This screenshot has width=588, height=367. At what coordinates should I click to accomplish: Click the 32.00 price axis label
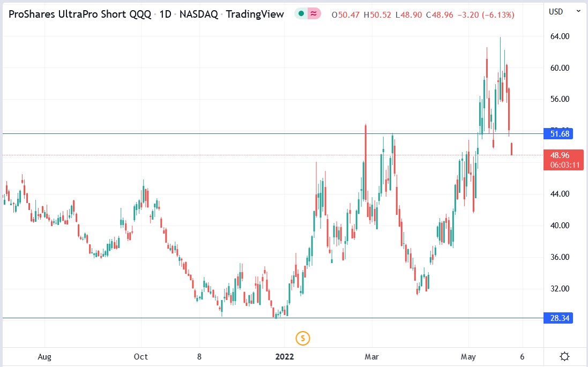pyautogui.click(x=560, y=289)
